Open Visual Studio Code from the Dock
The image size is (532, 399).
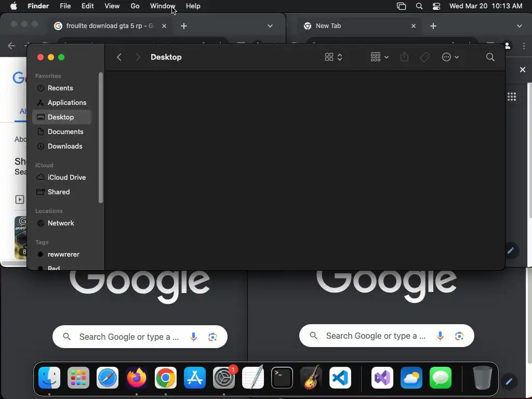(x=340, y=378)
